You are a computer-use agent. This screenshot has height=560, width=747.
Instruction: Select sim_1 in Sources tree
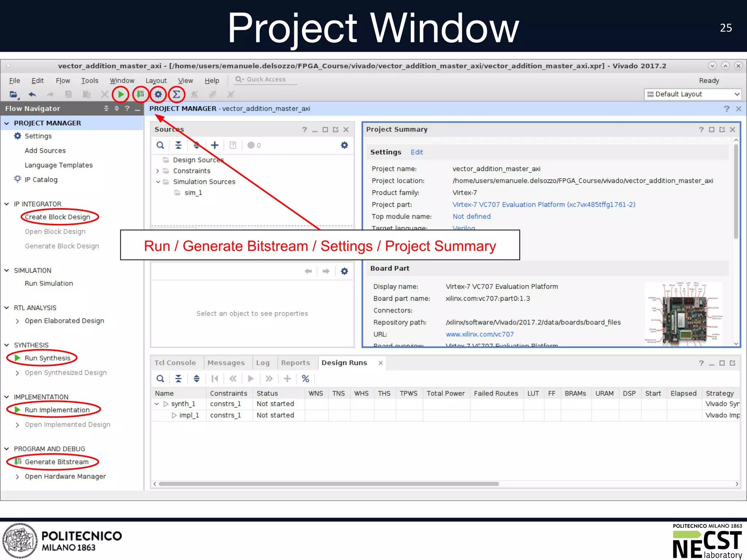point(193,192)
